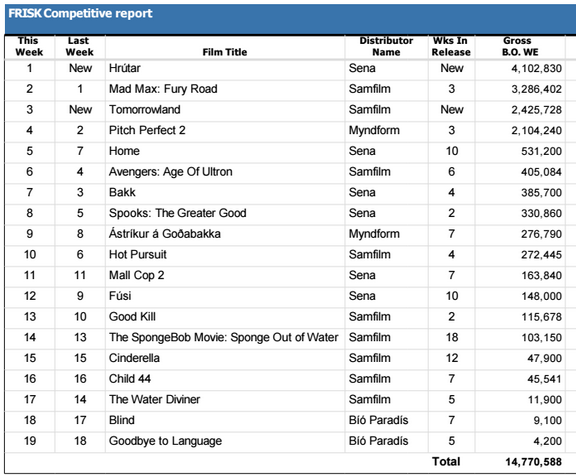This screenshot has width=576, height=475.
Task: Click the total gross value 14,770,588
Action: point(533,462)
